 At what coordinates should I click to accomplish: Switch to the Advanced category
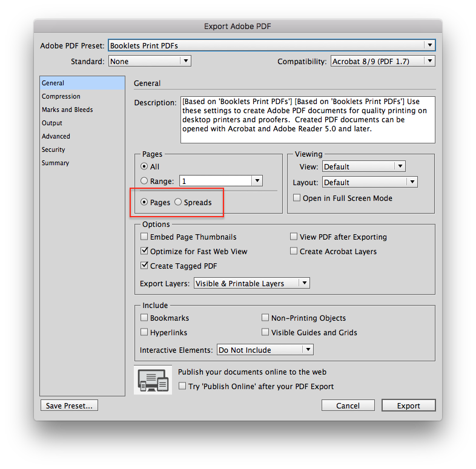[82, 136]
